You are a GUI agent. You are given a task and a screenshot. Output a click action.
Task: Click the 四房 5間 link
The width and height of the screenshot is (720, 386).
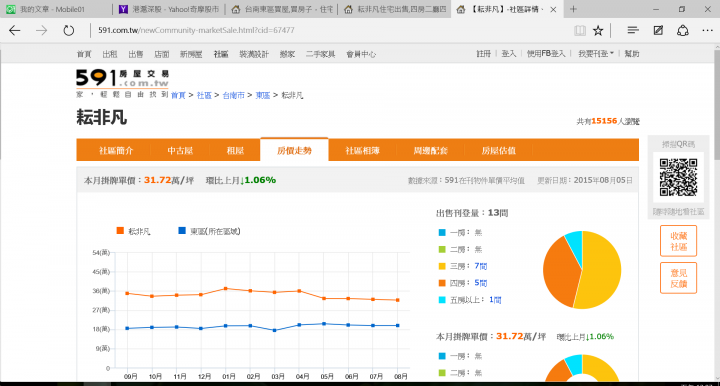click(480, 283)
